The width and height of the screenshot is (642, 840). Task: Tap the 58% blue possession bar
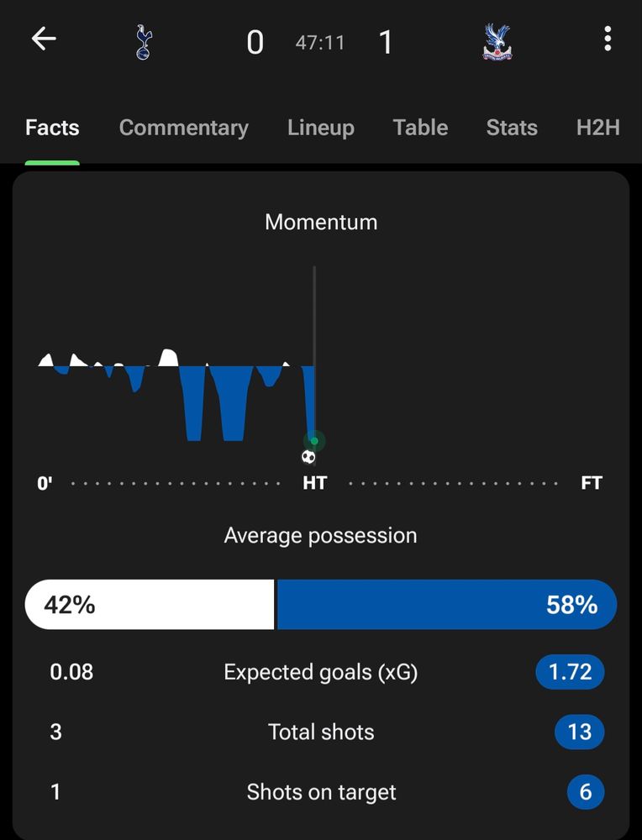tap(447, 604)
